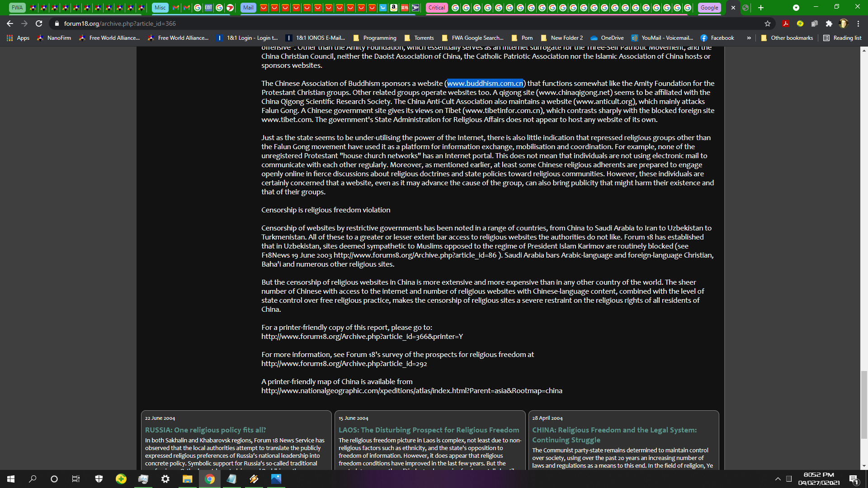Go back to the previous page
Viewport: 868px width, 488px height.
tap(10, 23)
